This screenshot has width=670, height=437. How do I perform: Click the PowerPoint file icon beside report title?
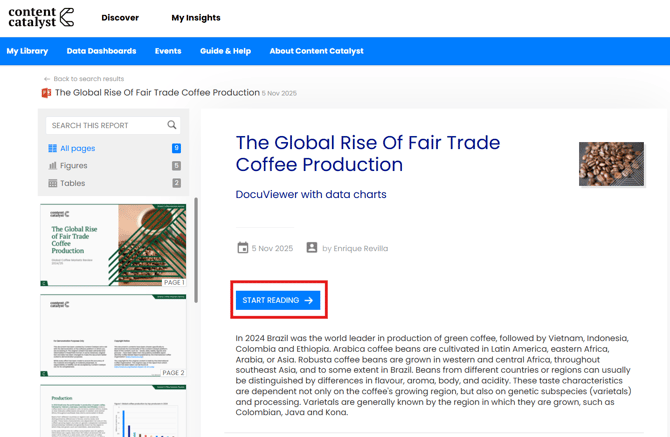[46, 93]
